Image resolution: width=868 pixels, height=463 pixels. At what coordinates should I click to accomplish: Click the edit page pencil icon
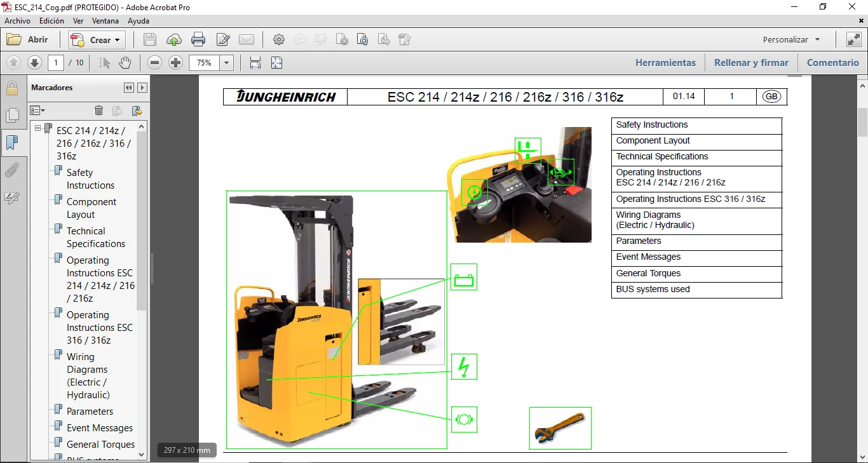pyautogui.click(x=405, y=40)
